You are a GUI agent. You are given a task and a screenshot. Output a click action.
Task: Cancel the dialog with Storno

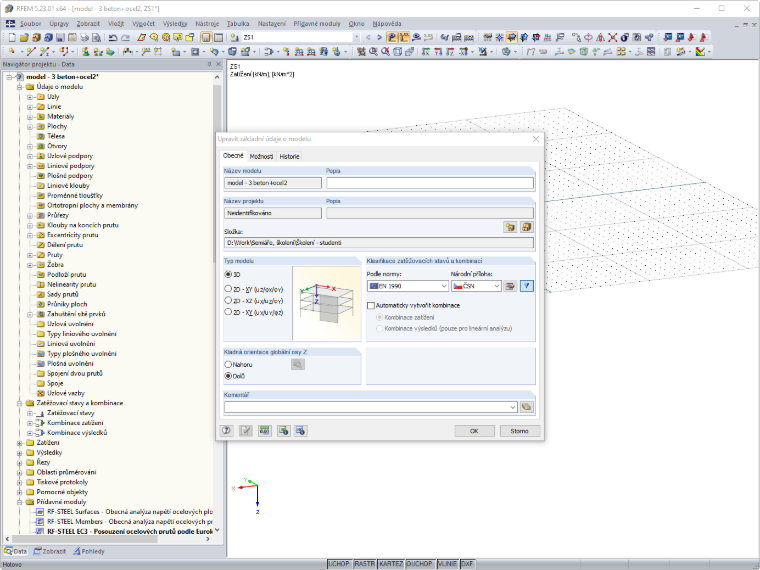(x=519, y=431)
